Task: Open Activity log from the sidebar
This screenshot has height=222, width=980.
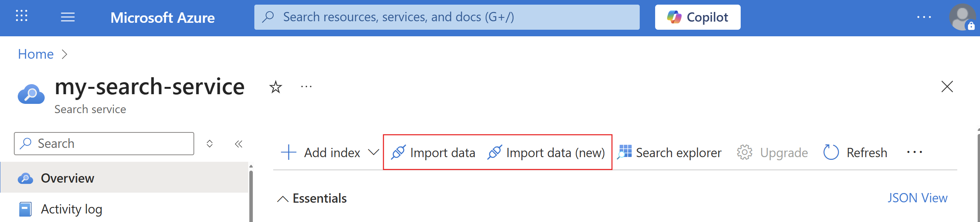Action: tap(71, 209)
